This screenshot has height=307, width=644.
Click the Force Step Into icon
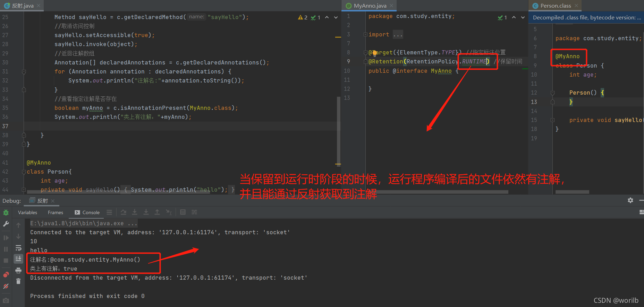tap(146, 212)
